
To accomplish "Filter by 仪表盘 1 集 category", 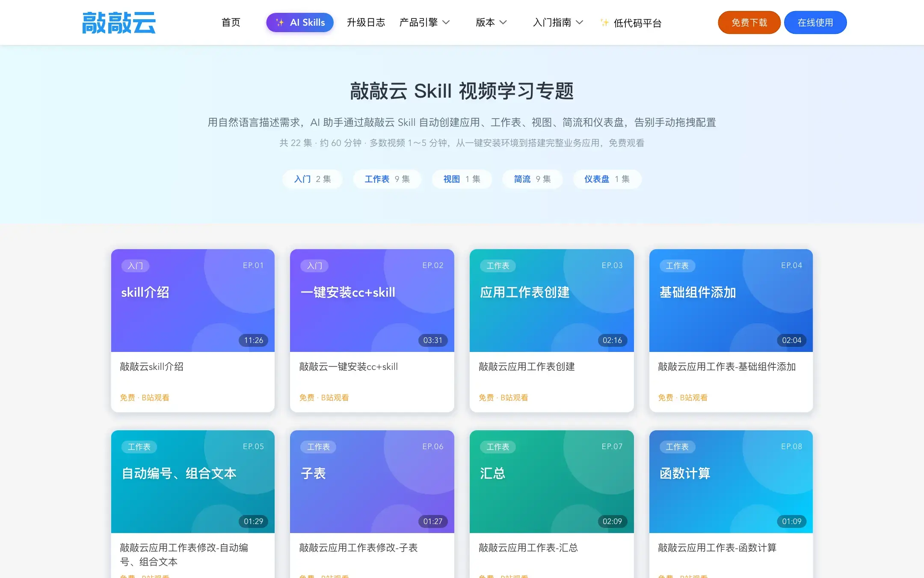I will [607, 179].
